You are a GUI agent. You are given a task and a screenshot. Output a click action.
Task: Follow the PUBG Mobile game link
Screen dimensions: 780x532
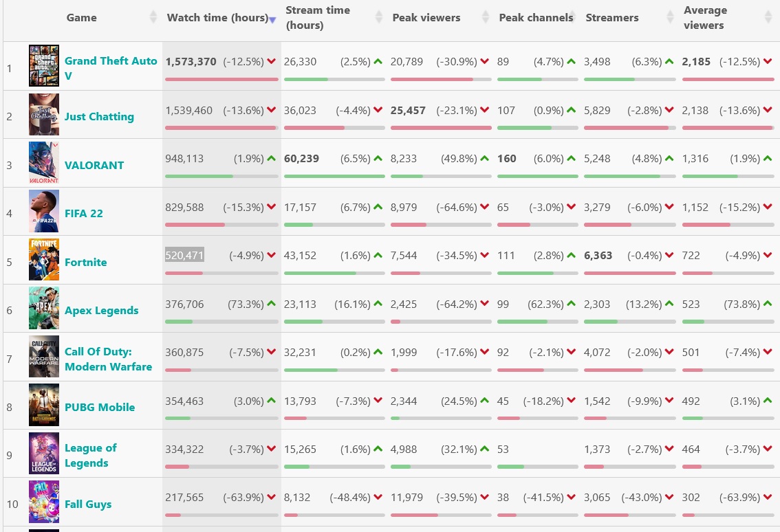coord(100,407)
